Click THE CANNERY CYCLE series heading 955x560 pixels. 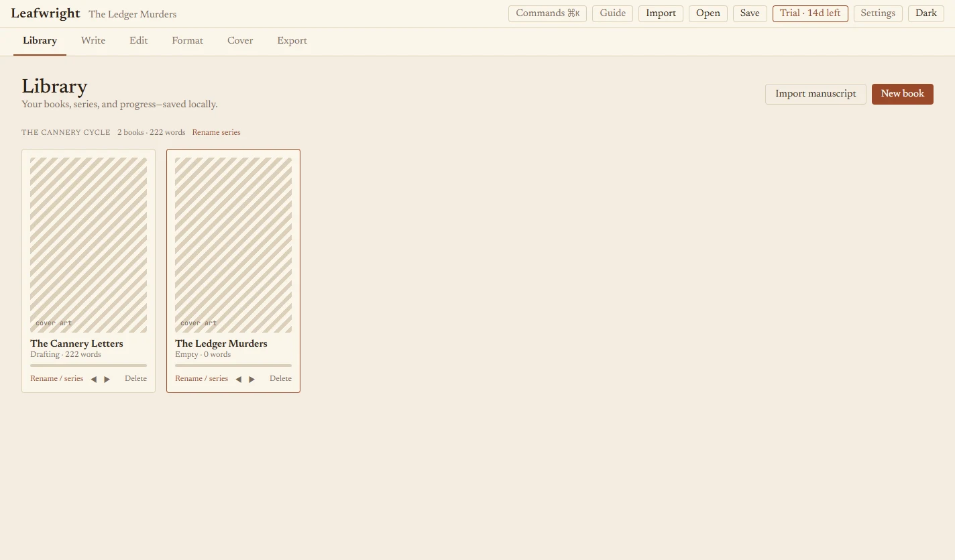[66, 133]
